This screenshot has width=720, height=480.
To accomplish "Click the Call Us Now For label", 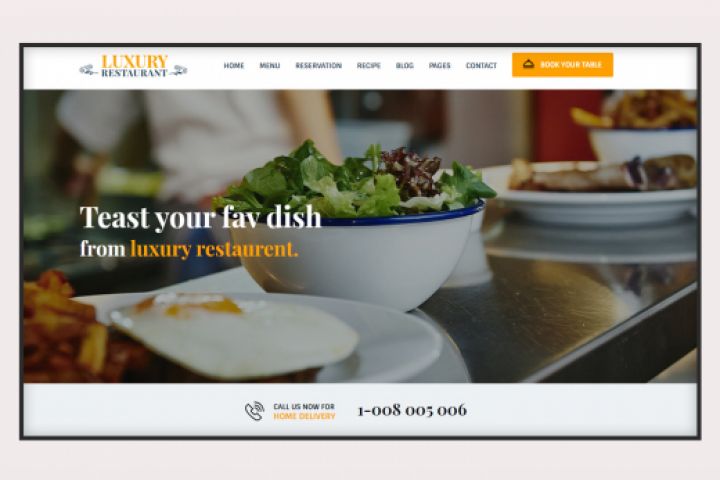I will coord(304,407).
